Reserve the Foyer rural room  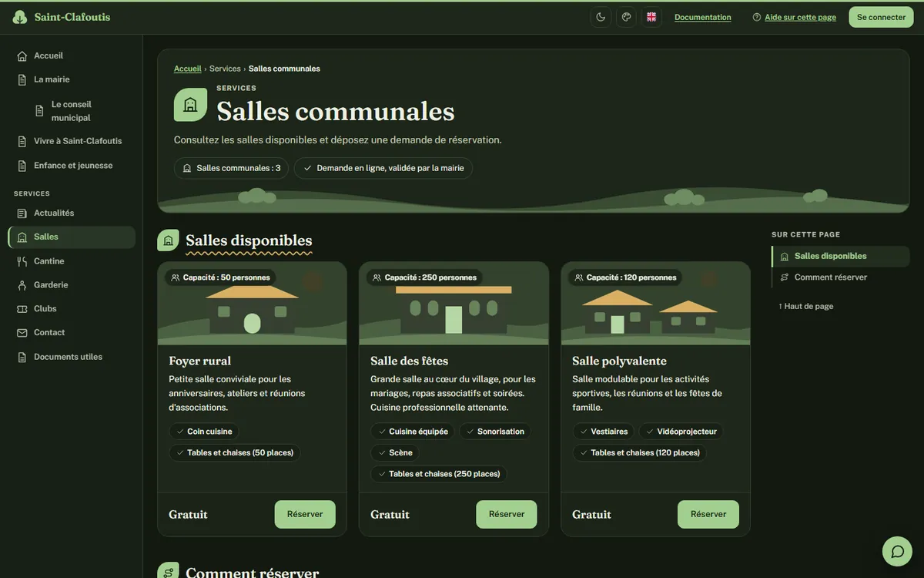pos(305,514)
